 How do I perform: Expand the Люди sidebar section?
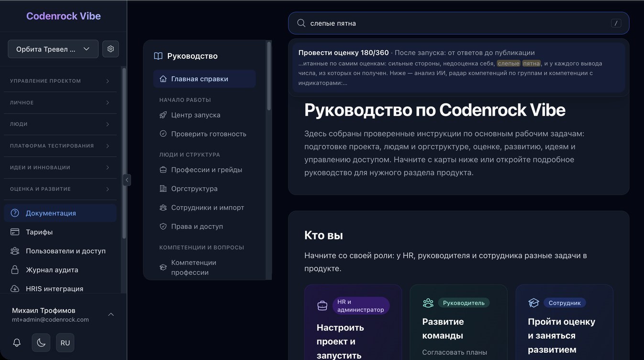click(60, 124)
